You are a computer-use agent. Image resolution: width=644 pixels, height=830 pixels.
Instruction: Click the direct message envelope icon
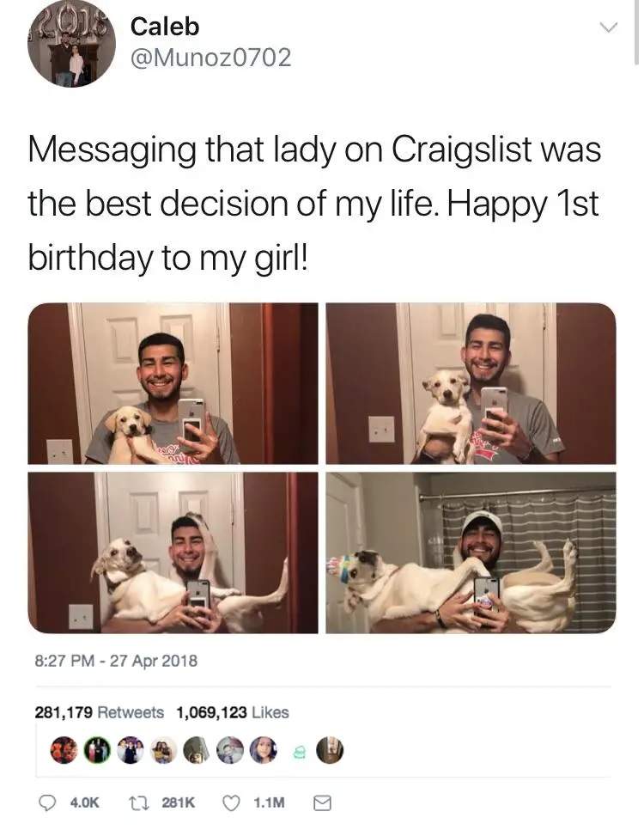click(x=322, y=803)
